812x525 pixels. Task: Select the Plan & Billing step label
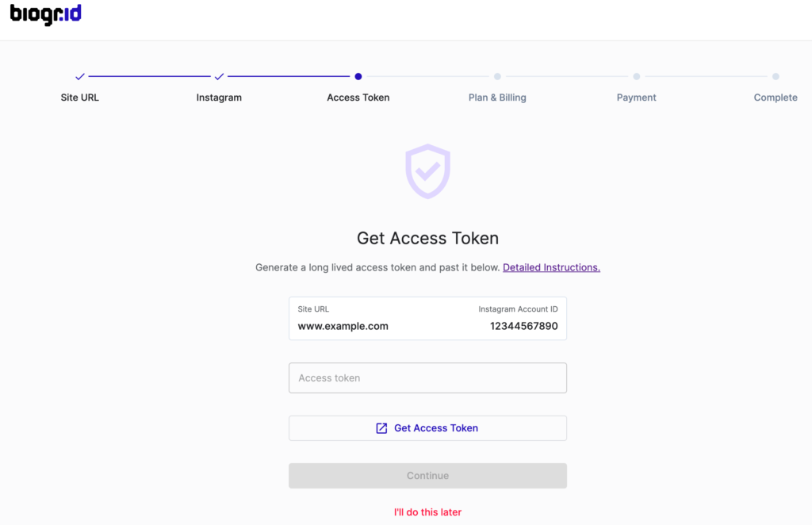497,98
